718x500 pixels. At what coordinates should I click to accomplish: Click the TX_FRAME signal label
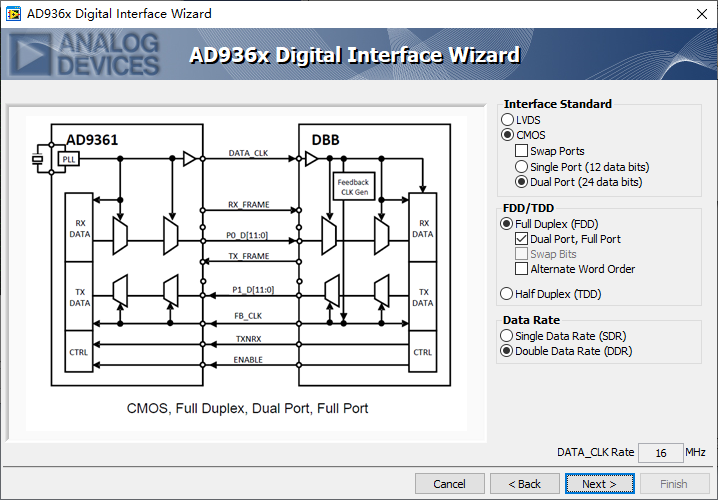(249, 255)
